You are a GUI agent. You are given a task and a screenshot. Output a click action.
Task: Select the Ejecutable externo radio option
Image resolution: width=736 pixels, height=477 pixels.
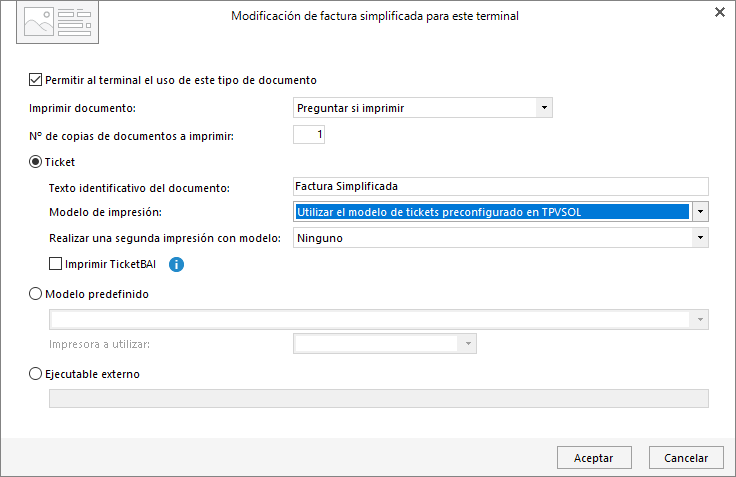(x=35, y=374)
